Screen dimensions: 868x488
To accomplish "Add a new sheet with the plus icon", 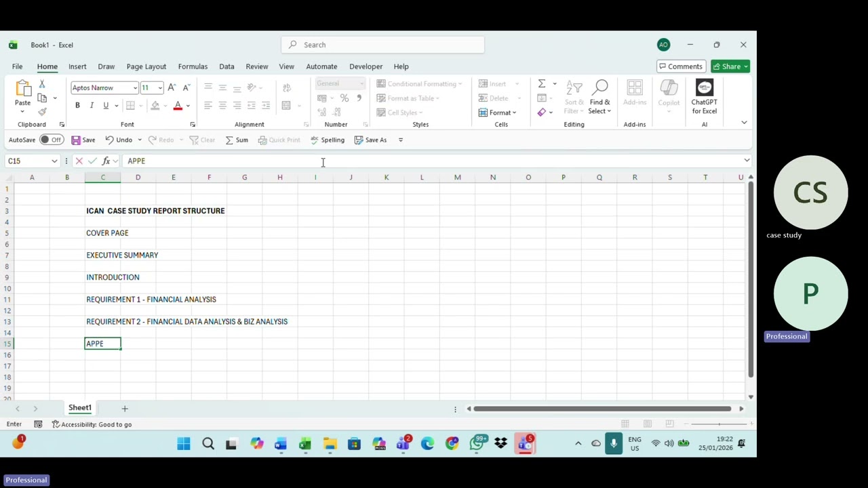I will [125, 408].
